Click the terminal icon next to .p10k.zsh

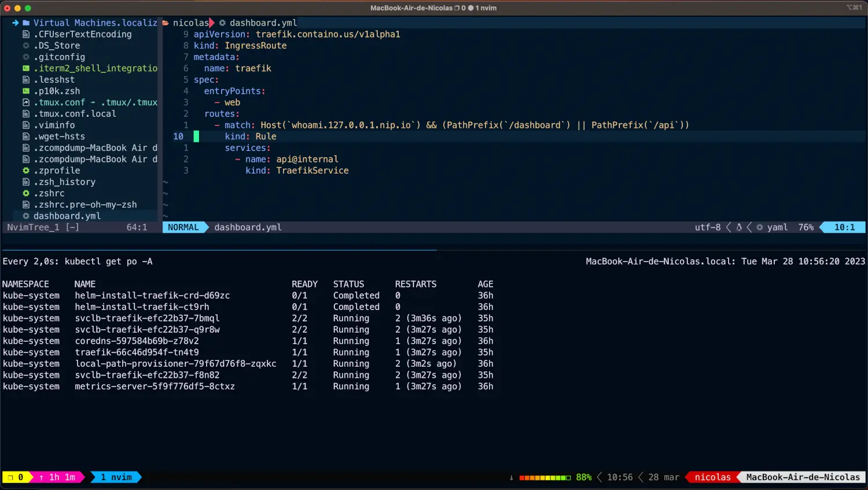(x=25, y=91)
